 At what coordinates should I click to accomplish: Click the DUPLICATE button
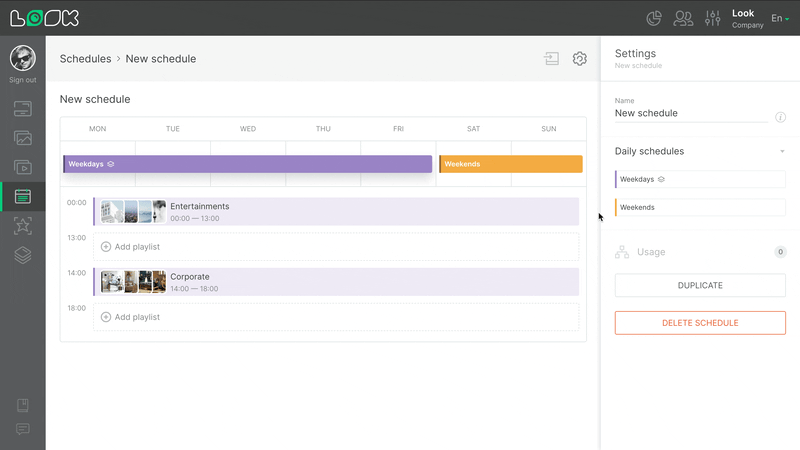(x=700, y=285)
